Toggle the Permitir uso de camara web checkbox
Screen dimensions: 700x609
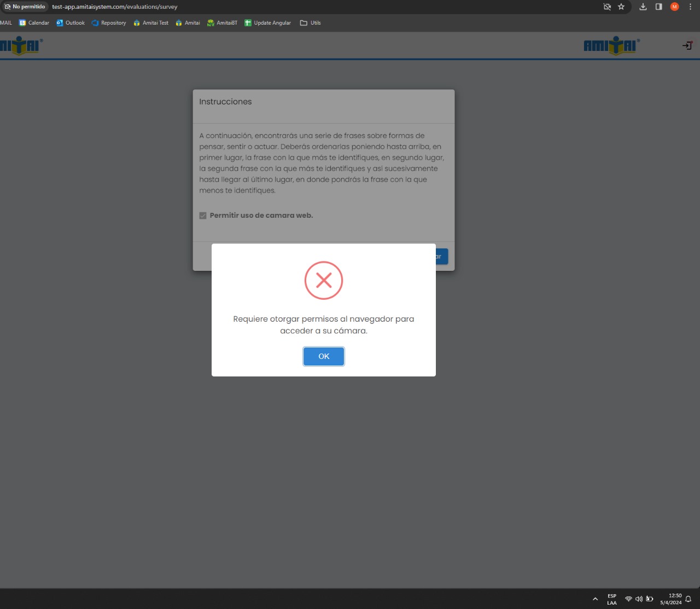click(203, 216)
